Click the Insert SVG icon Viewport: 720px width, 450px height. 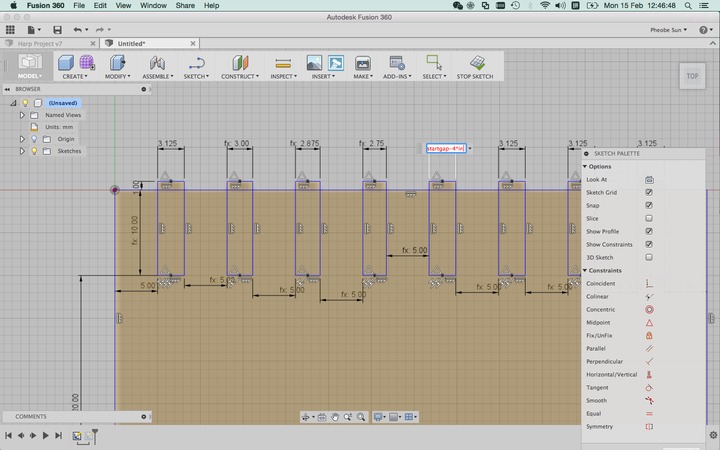tap(336, 62)
